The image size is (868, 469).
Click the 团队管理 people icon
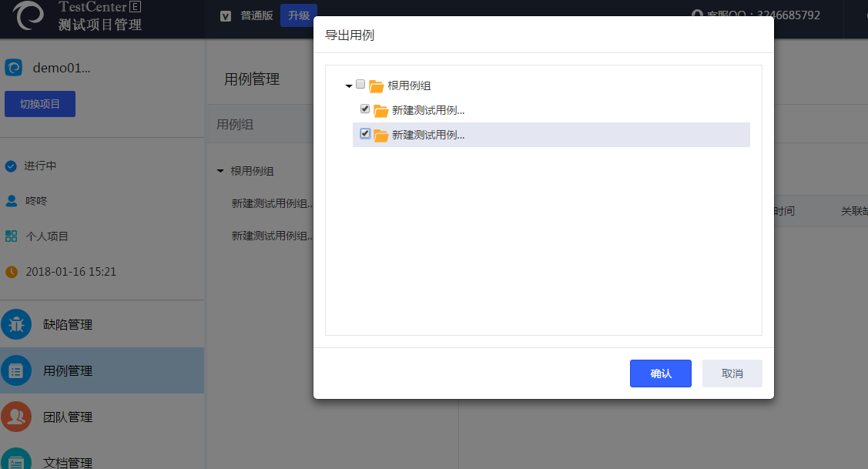click(16, 417)
